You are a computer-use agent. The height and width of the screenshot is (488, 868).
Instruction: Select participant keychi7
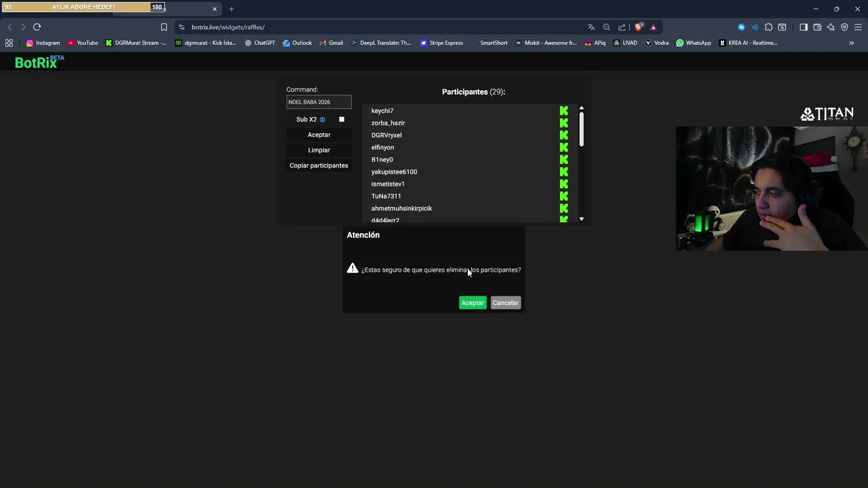pos(382,111)
